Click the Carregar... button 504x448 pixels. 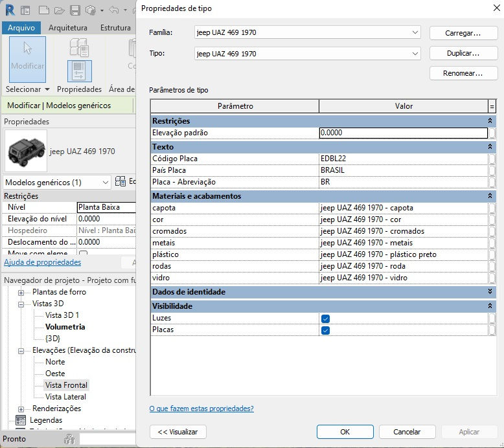463,33
